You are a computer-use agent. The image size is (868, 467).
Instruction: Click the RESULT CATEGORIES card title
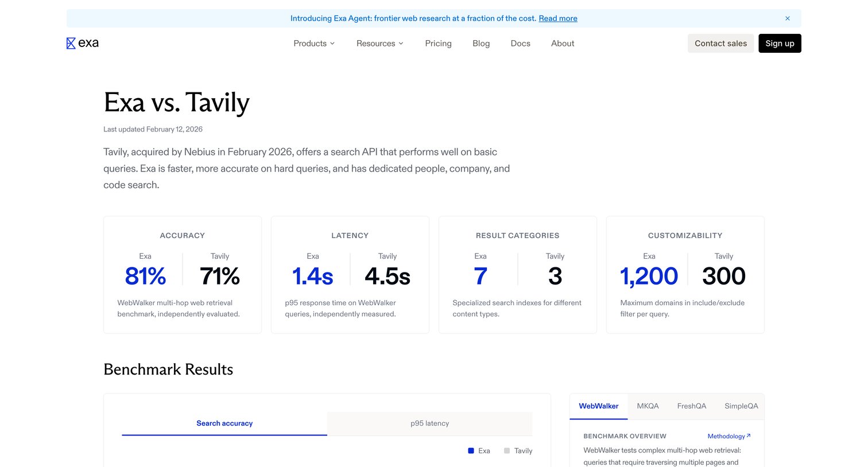click(518, 236)
